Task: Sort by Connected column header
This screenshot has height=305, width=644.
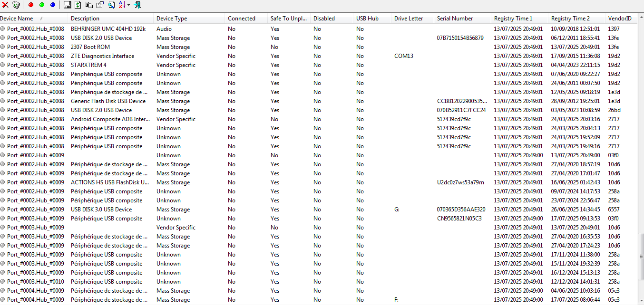Action: pyautogui.click(x=246, y=19)
